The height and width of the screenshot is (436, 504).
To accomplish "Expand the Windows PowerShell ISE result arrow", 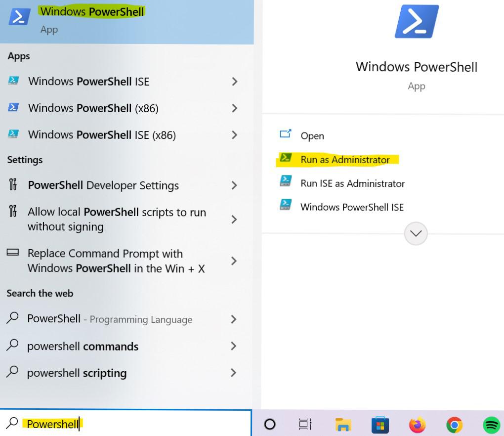I will point(235,82).
